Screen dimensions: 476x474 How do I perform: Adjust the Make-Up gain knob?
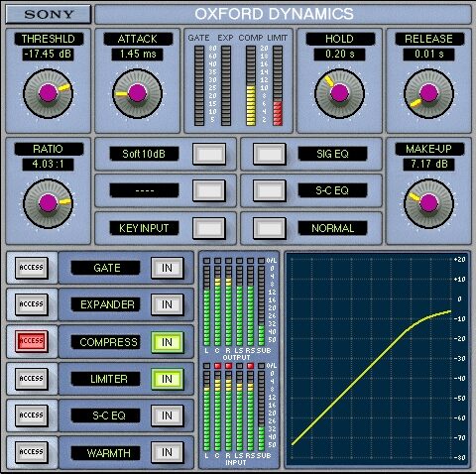click(x=428, y=203)
